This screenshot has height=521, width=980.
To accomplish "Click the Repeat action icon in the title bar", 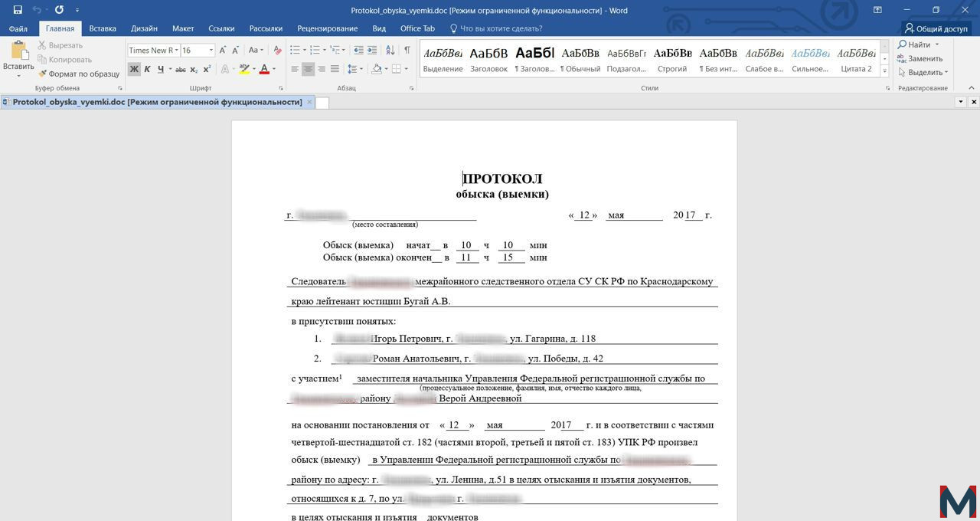I will (59, 10).
